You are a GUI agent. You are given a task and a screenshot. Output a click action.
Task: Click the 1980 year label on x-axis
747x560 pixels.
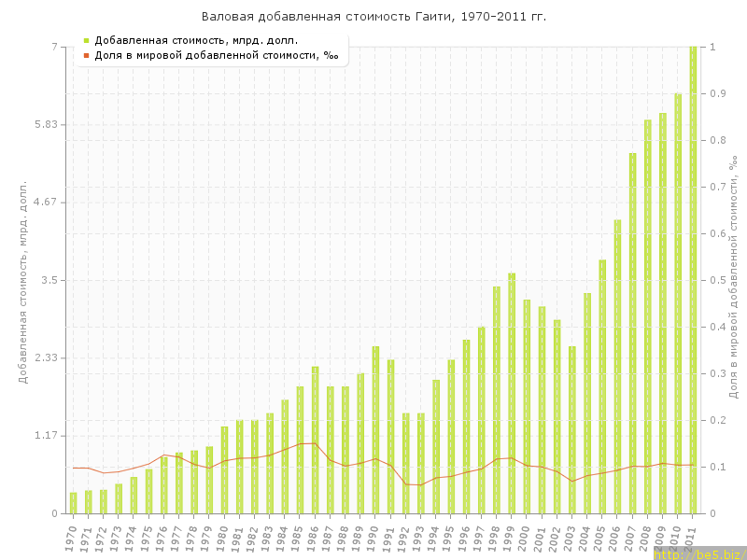click(x=222, y=538)
